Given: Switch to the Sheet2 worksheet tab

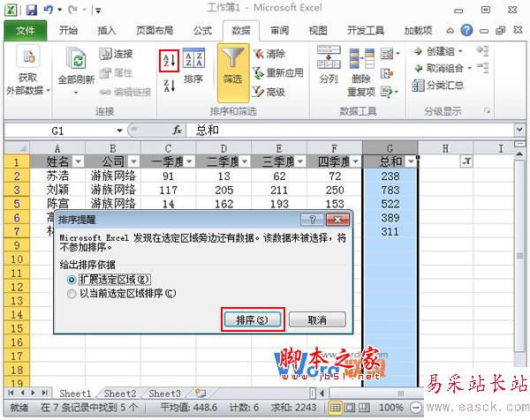Looking at the screenshot, I should (x=119, y=394).
